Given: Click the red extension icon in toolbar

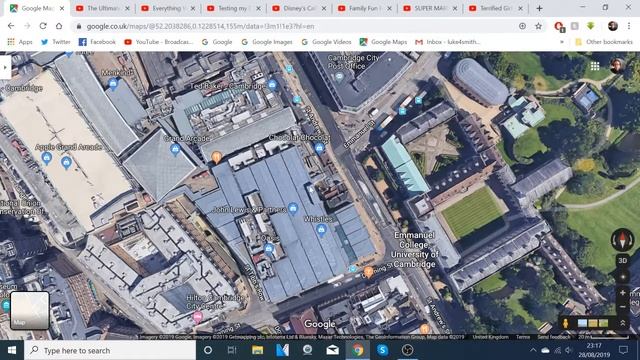Looking at the screenshot, I should [x=559, y=27].
